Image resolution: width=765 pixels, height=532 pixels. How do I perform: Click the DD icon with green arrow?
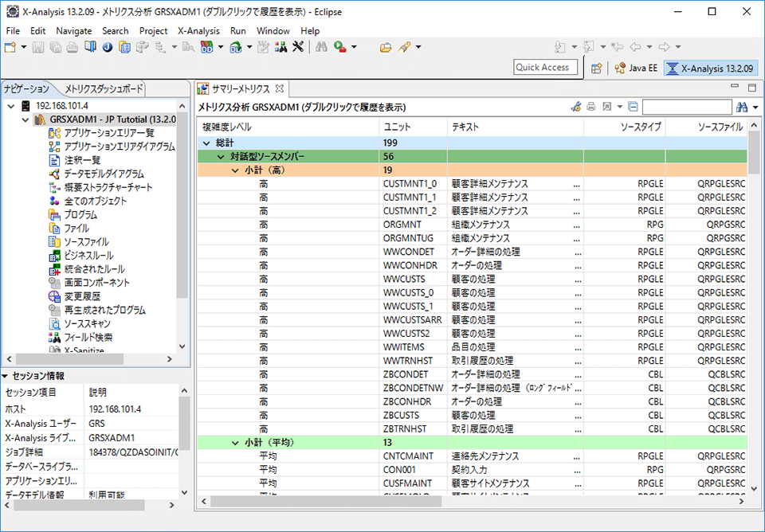tap(236, 47)
